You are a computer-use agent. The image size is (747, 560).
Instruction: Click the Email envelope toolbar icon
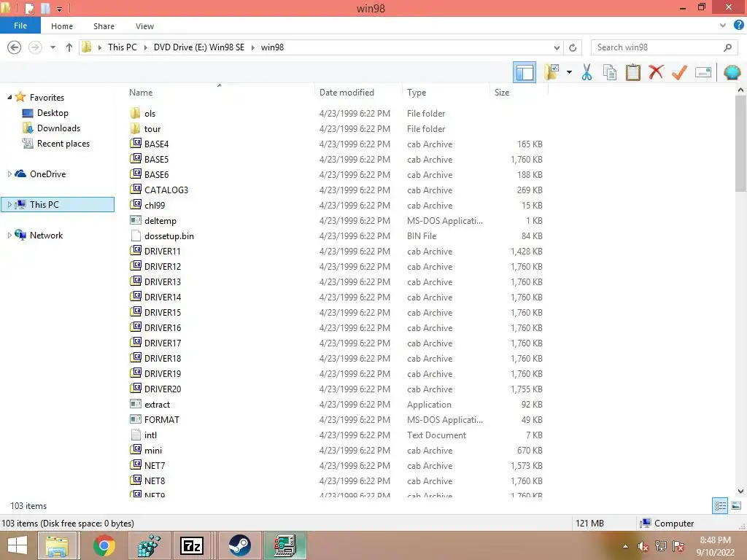(703, 72)
